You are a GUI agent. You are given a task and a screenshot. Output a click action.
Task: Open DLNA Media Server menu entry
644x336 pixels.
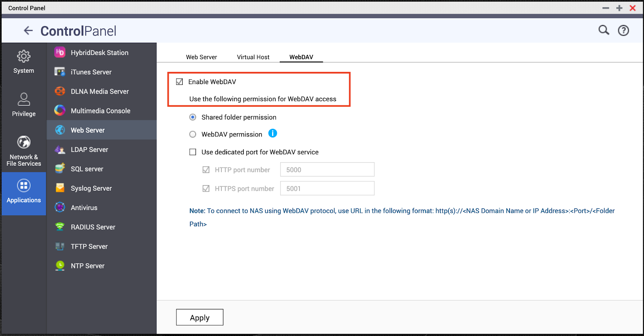pyautogui.click(x=101, y=91)
